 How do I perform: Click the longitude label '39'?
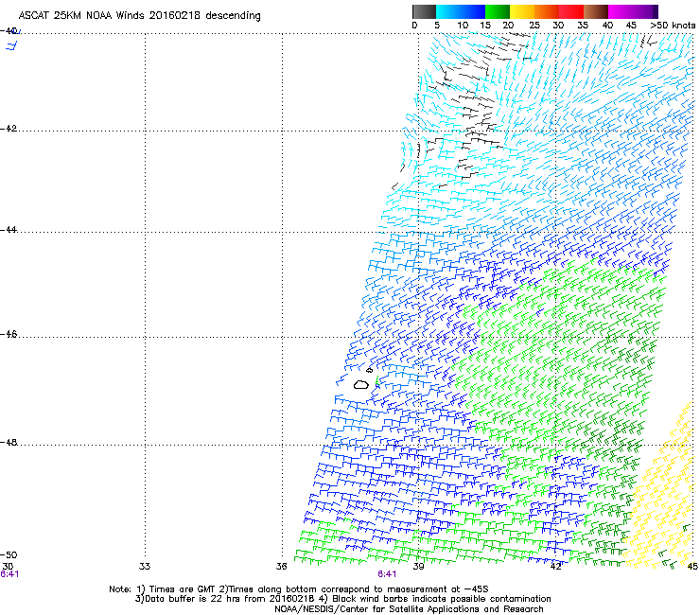tap(418, 567)
